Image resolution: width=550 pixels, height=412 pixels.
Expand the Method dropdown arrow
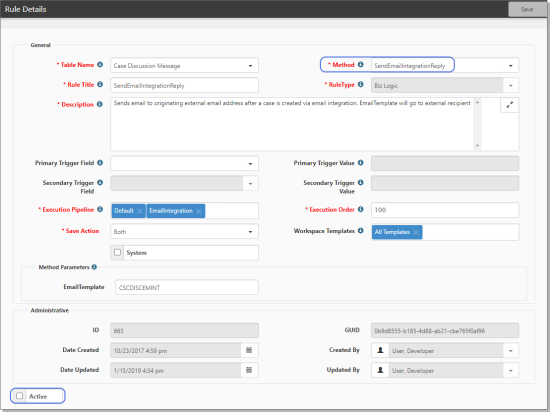coord(511,66)
